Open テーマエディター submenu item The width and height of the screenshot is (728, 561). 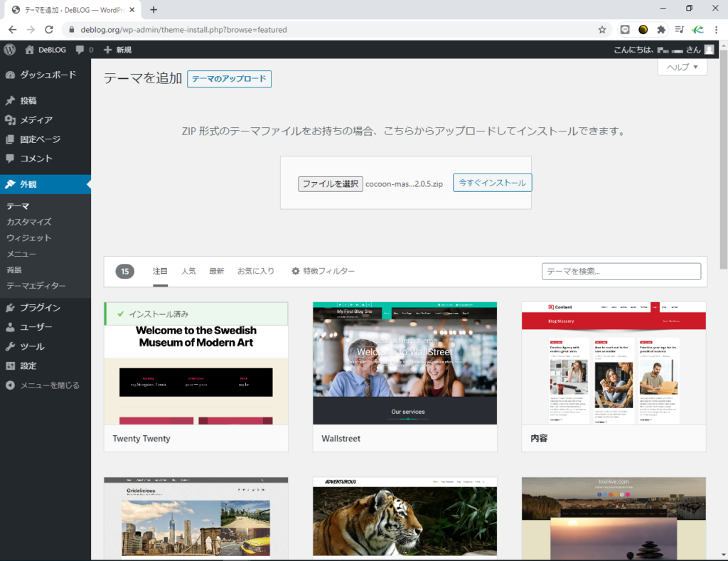pos(36,286)
